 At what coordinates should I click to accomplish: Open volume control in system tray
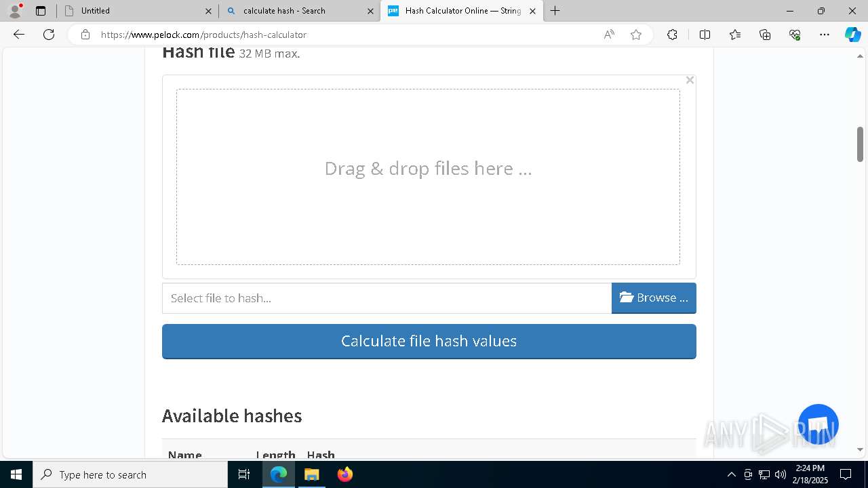tap(781, 474)
